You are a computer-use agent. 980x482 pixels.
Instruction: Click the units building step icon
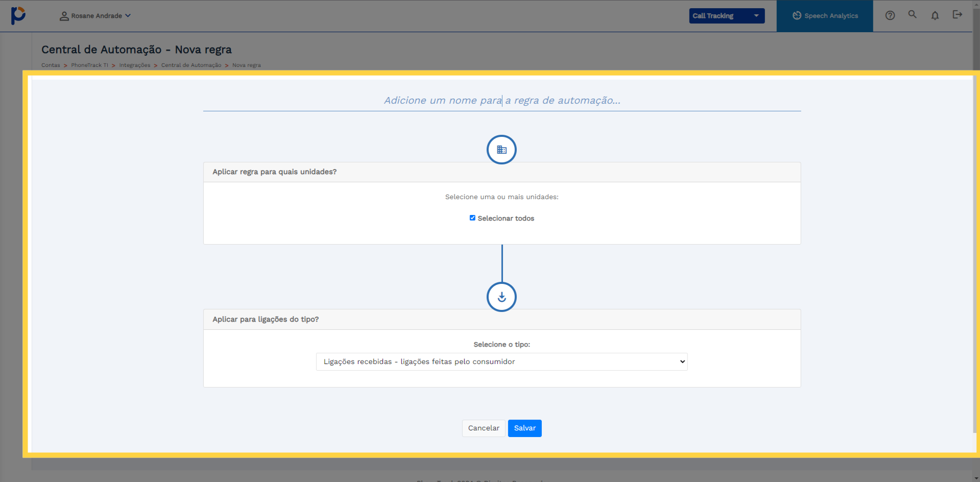pos(501,150)
